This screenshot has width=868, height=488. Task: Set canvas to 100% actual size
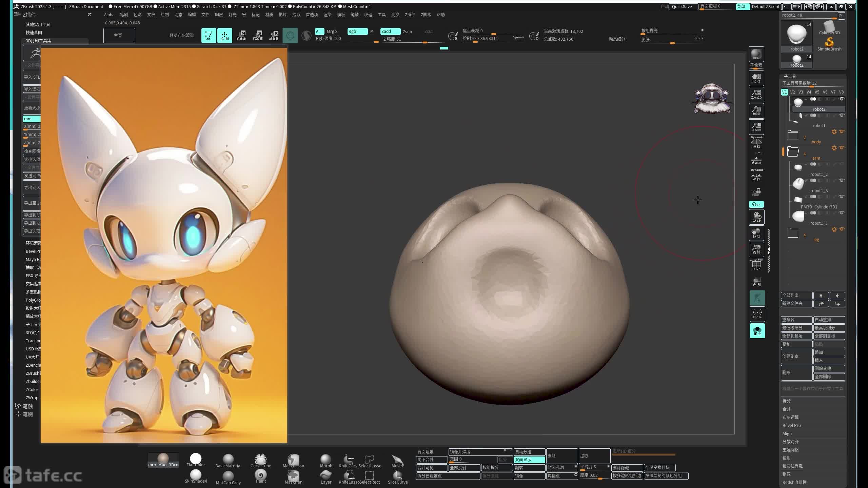pos(756,111)
